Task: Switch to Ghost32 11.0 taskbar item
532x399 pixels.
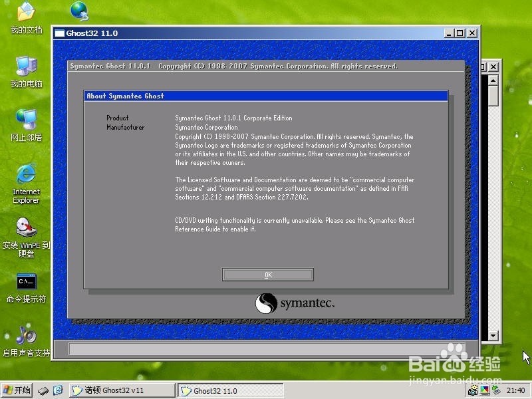Action: point(231,390)
